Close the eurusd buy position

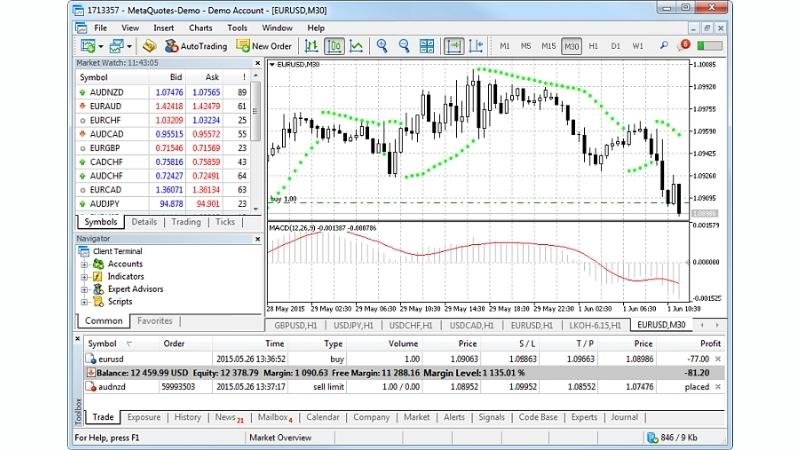coord(718,359)
